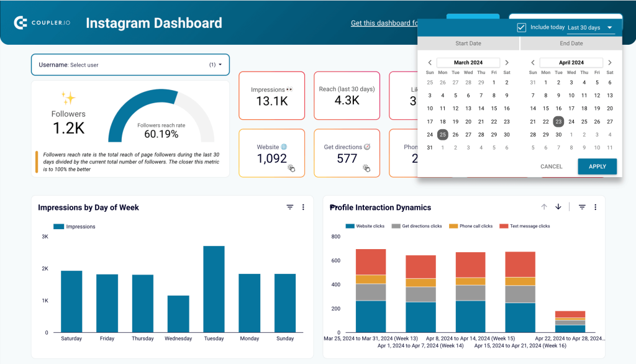
Task: Switch to the End Date tab
Action: pyautogui.click(x=571, y=43)
